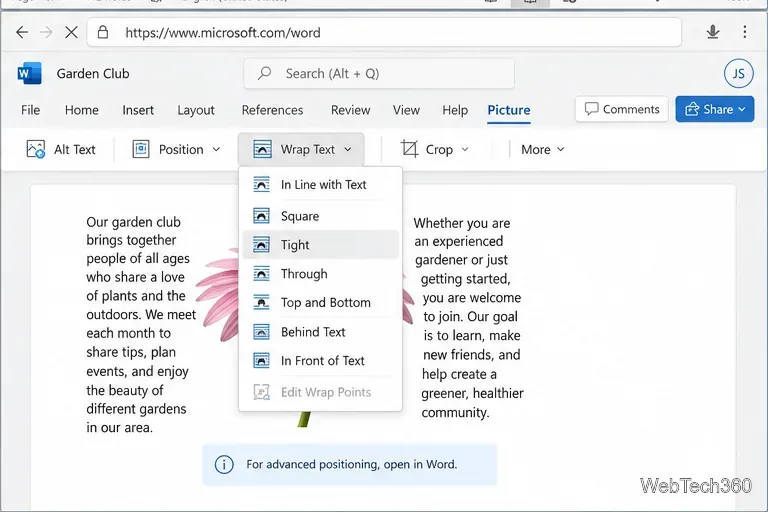Click the In Line with Text icon
The image size is (768, 512).
[262, 185]
